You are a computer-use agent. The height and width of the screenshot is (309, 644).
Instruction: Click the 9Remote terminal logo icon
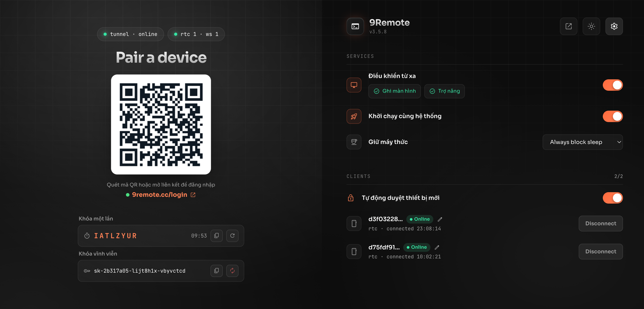click(x=355, y=26)
